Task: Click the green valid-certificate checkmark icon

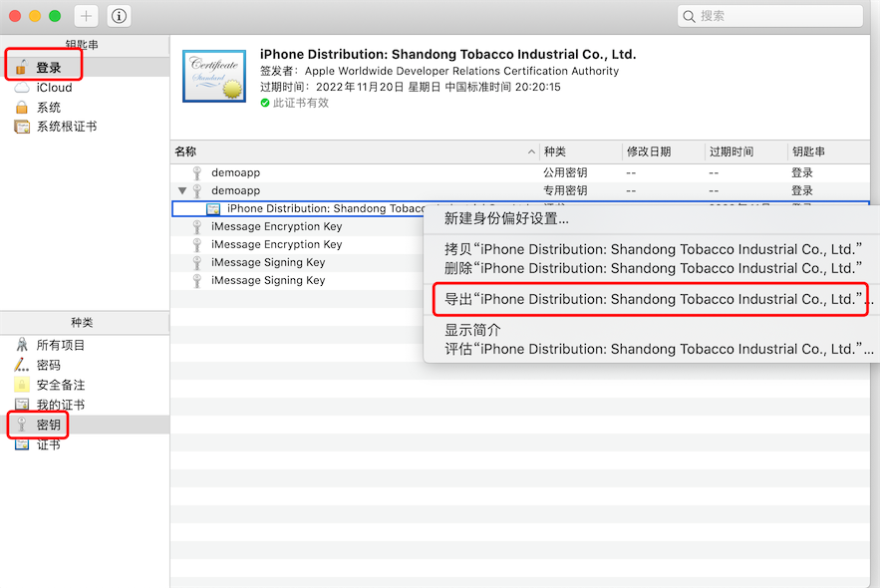Action: pyautogui.click(x=265, y=103)
